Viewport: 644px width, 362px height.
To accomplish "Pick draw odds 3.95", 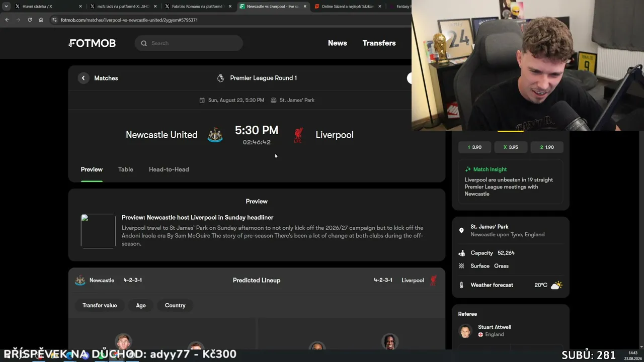I will [x=511, y=147].
